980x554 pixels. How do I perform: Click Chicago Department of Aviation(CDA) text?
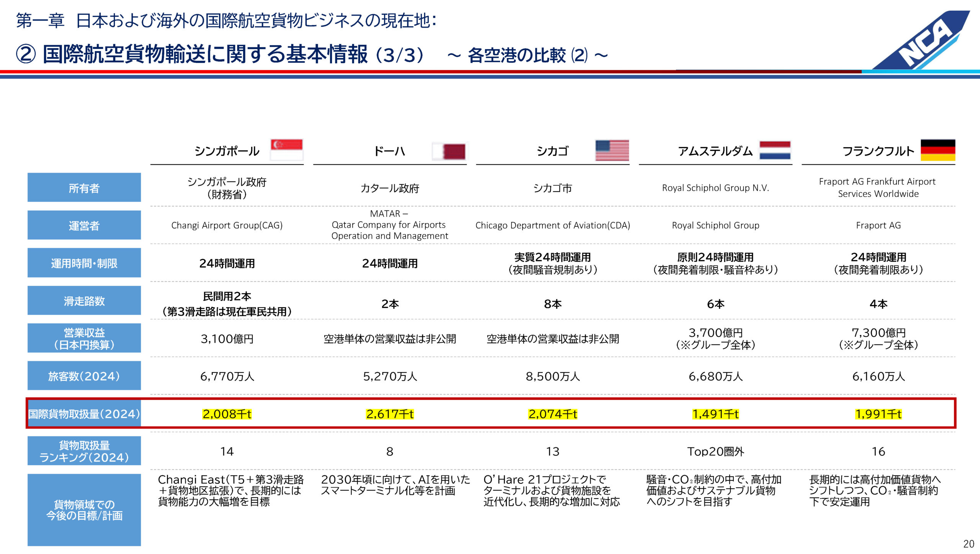[552, 225]
